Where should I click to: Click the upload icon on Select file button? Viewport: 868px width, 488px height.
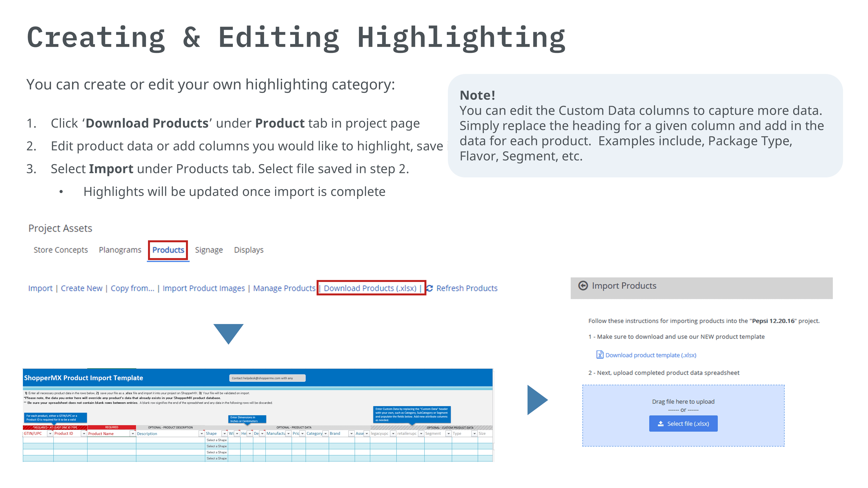[x=660, y=424]
